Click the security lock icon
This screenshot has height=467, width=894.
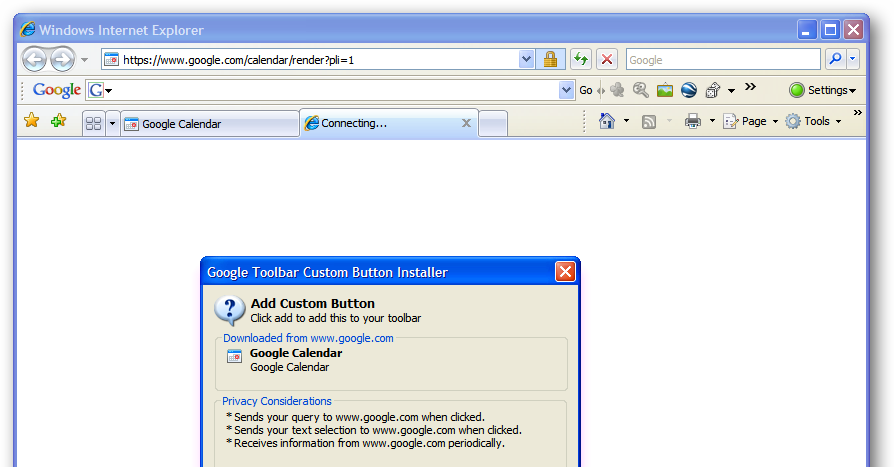[x=550, y=59]
